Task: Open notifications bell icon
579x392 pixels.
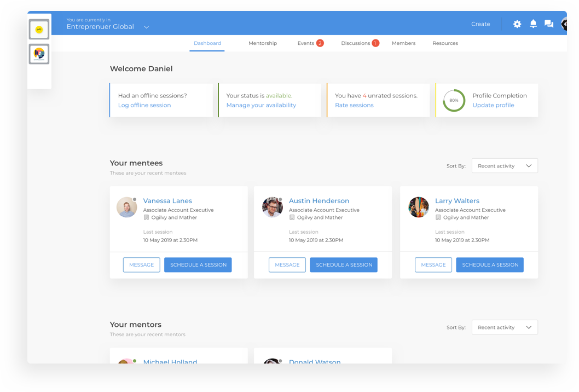Action: click(533, 24)
